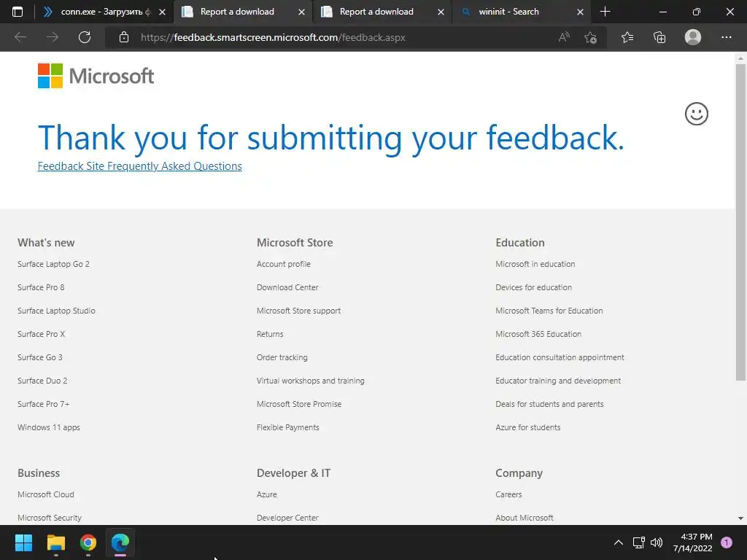This screenshot has height=560, width=747.
Task: Go back to the previous page
Action: click(x=20, y=37)
